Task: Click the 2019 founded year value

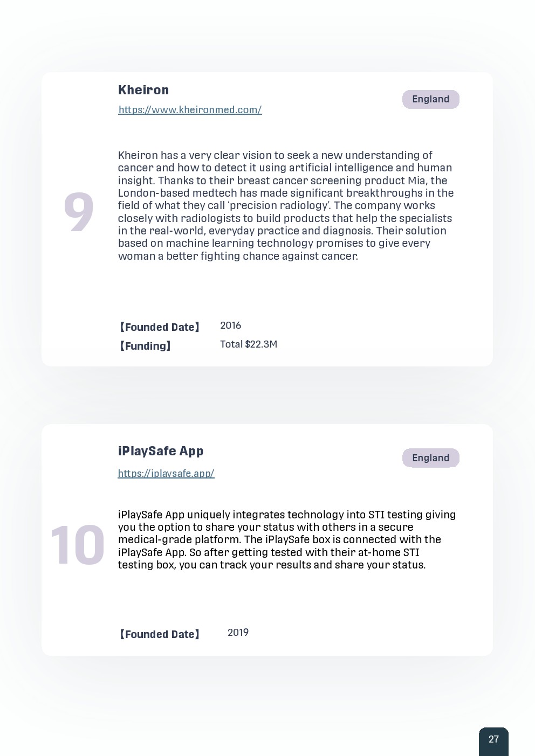Action: click(238, 633)
